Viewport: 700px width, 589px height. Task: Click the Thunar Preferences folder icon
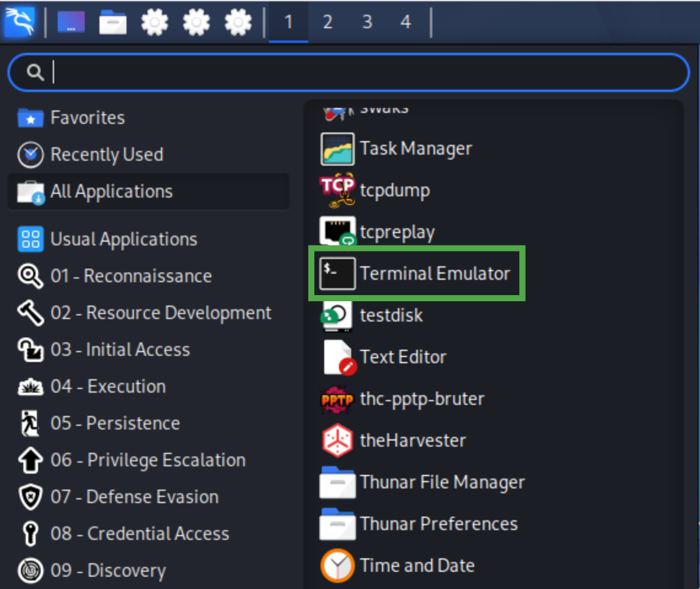338,524
